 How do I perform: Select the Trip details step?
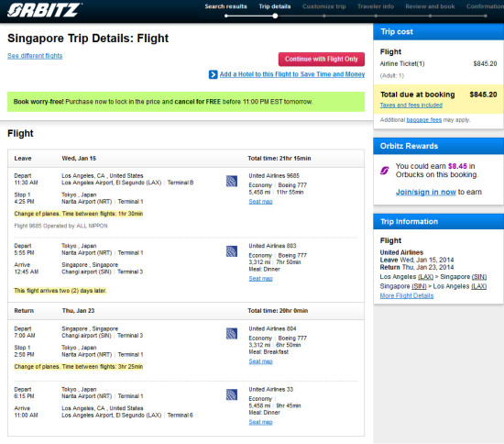[x=275, y=6]
